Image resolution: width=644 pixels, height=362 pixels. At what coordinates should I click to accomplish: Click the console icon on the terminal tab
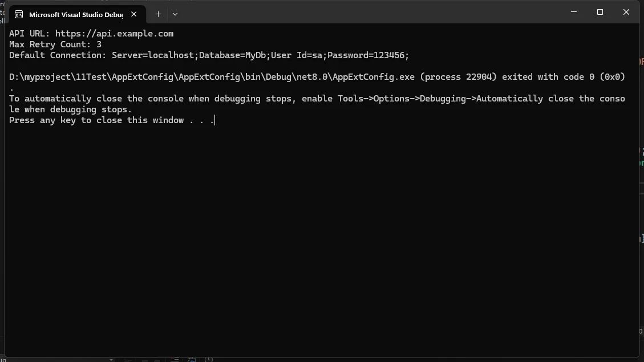pyautogui.click(x=18, y=14)
